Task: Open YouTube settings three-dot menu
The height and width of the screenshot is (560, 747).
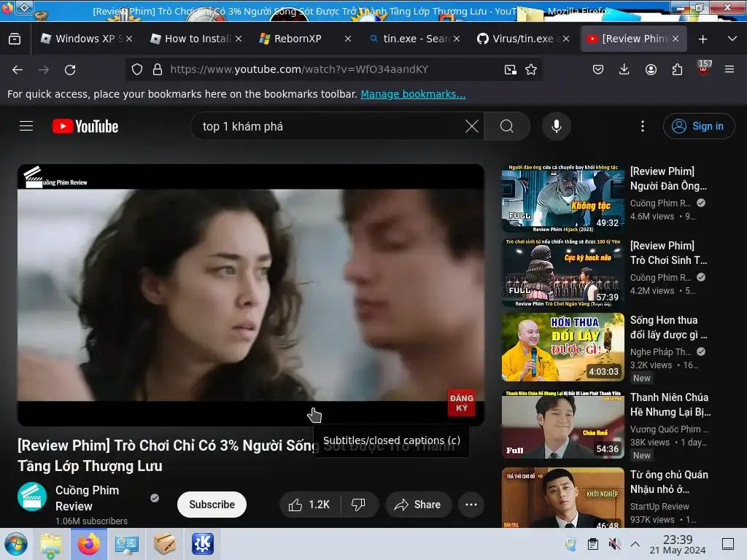Action: 643,126
